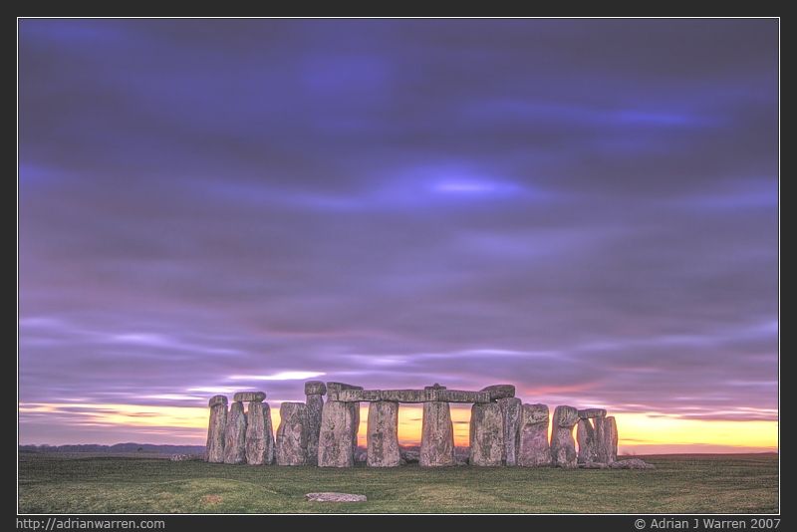Select the leftmost standing stone
Viewport: 797px width, 532px height.
(x=216, y=430)
